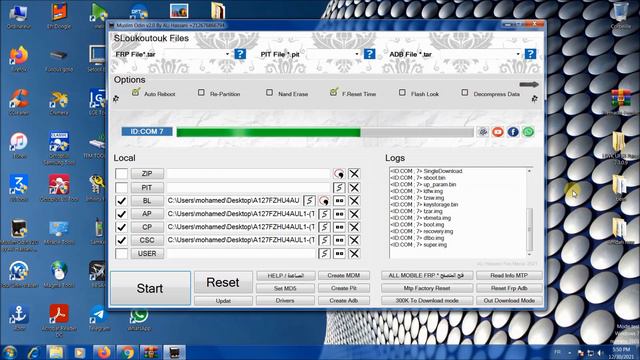Click the S icon in BL row
The image size is (640, 360).
coord(309,201)
